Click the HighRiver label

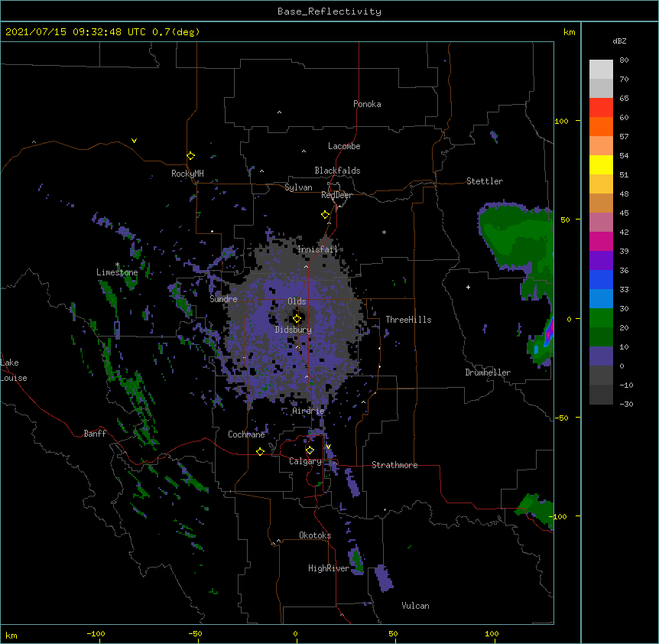click(329, 568)
